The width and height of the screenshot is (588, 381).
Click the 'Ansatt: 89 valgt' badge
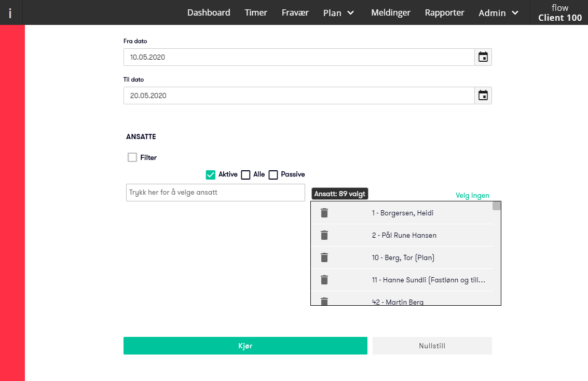point(340,194)
